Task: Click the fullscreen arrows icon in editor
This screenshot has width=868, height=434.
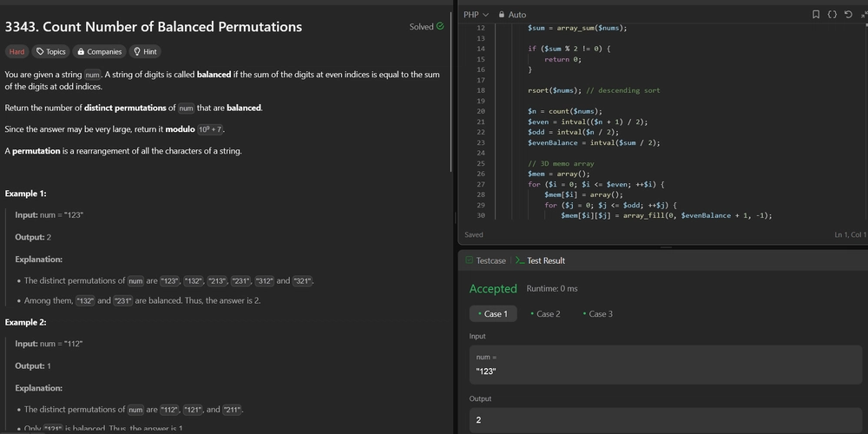Action: pyautogui.click(x=865, y=15)
